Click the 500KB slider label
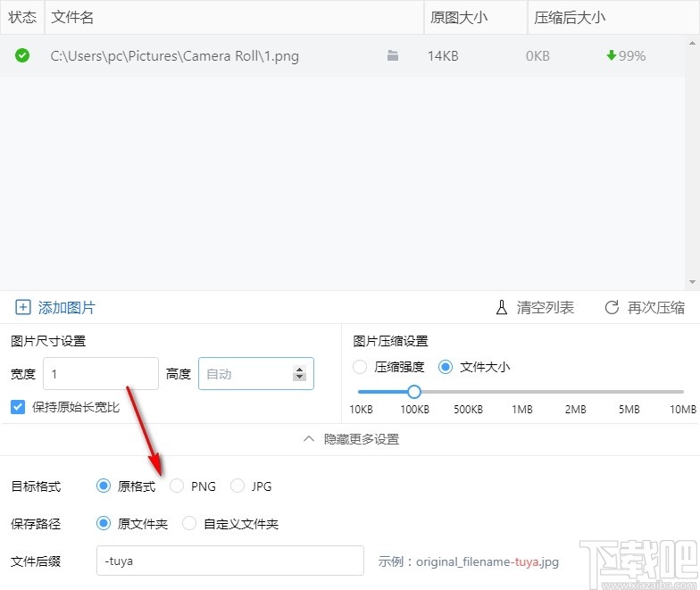This screenshot has width=700, height=590. point(468,409)
